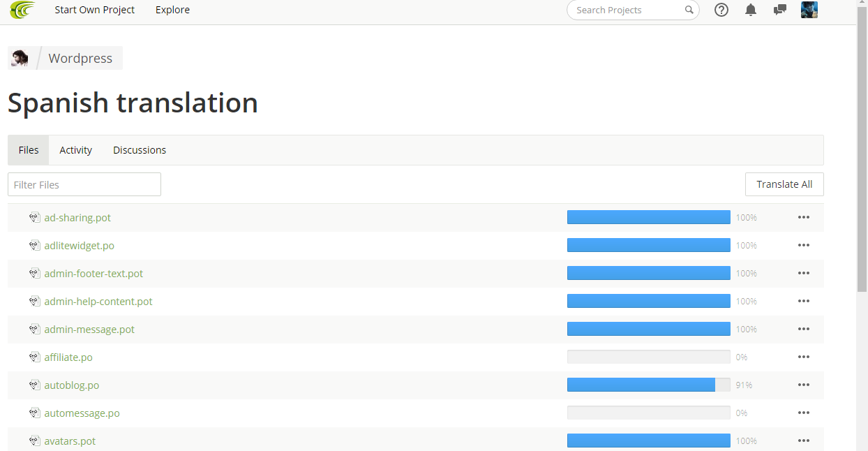Click the Crowdin logo icon
The image size is (868, 451).
[x=22, y=10]
